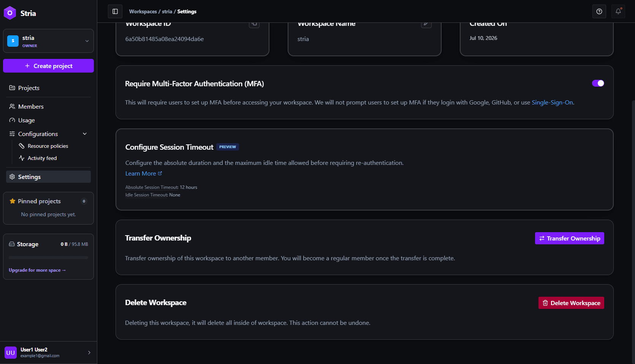Copy the Workspace ID icon
Screen dimensions: 635x364
[254, 24]
